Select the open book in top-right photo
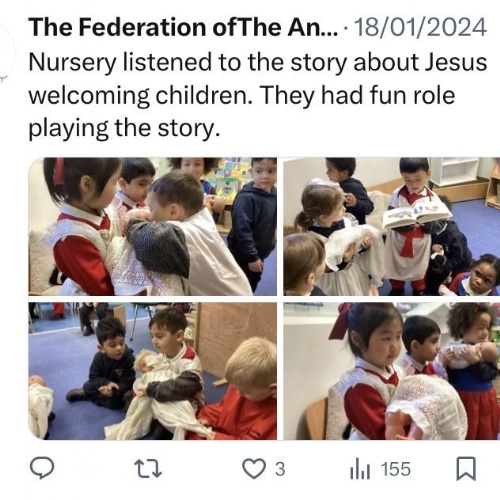This screenshot has height=500, width=500. [x=417, y=213]
